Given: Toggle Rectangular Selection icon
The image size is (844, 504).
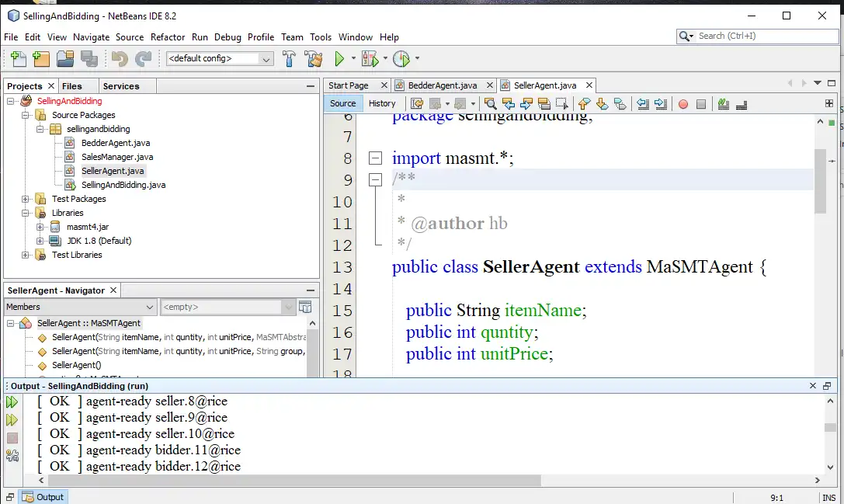Looking at the screenshot, I should click(x=562, y=104).
